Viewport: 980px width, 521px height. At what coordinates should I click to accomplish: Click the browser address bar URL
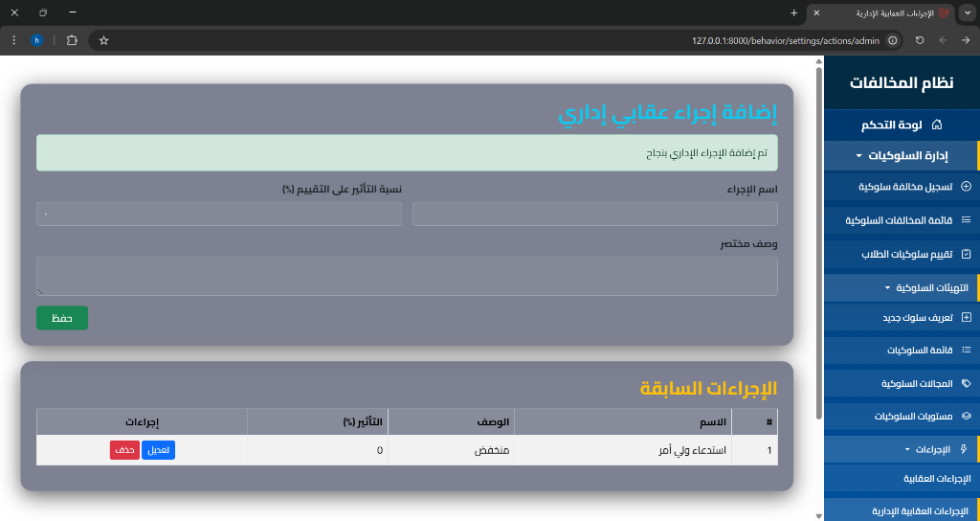(786, 40)
